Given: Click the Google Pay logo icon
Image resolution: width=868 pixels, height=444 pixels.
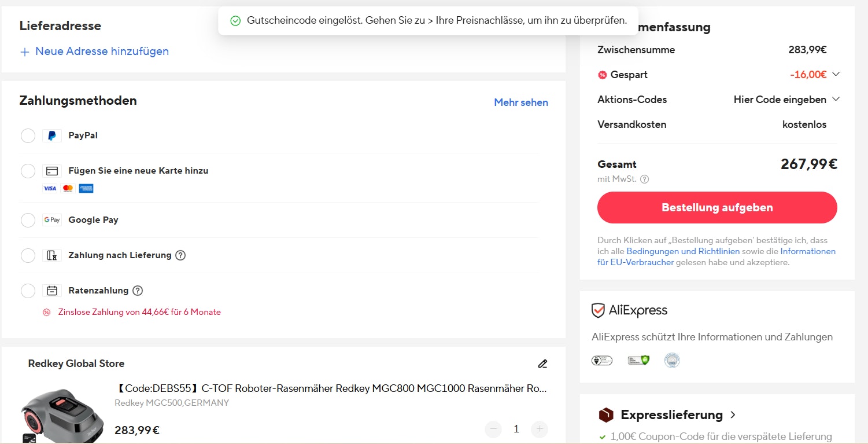Looking at the screenshot, I should pyautogui.click(x=52, y=220).
